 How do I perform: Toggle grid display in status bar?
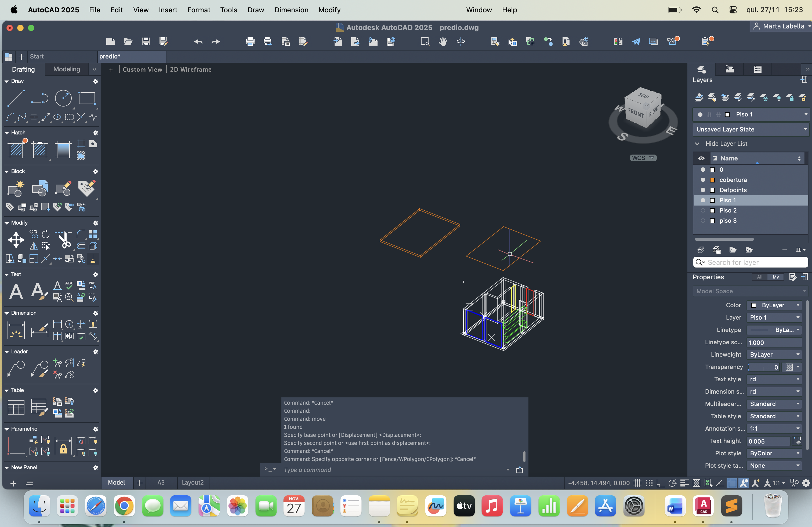[x=637, y=483]
